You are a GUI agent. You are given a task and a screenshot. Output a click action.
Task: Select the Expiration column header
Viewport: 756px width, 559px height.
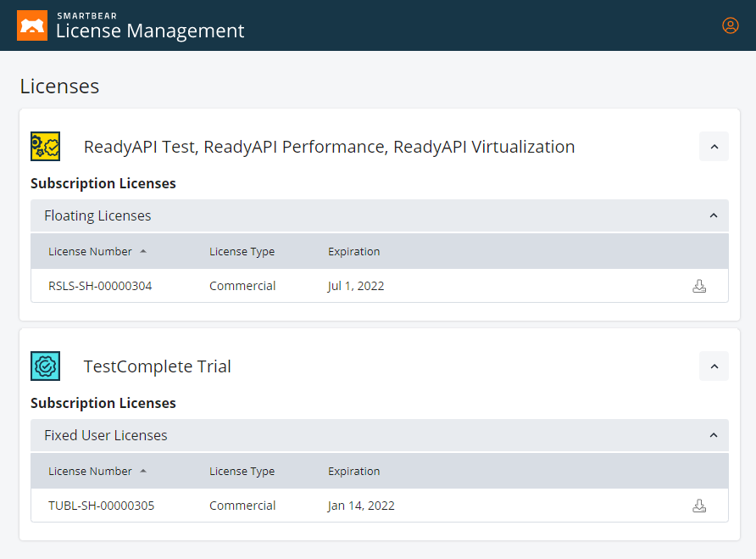click(x=353, y=251)
